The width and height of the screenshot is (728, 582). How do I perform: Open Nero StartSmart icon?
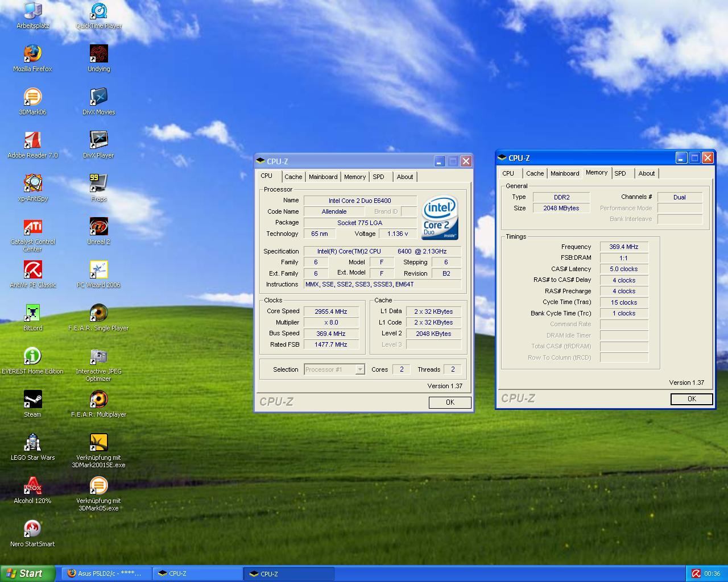(x=32, y=529)
